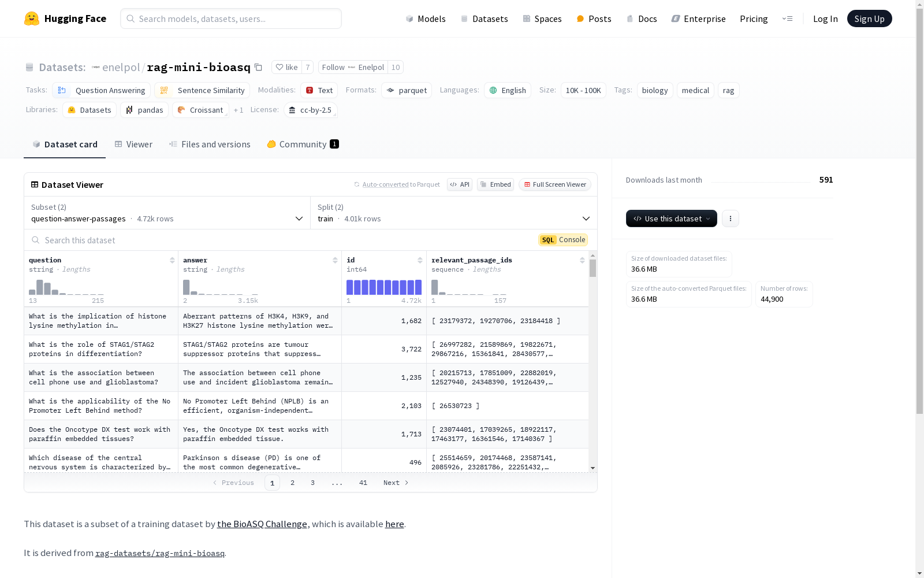924x578 pixels.
Task: Select the Question Answering task tag
Action: click(x=102, y=90)
